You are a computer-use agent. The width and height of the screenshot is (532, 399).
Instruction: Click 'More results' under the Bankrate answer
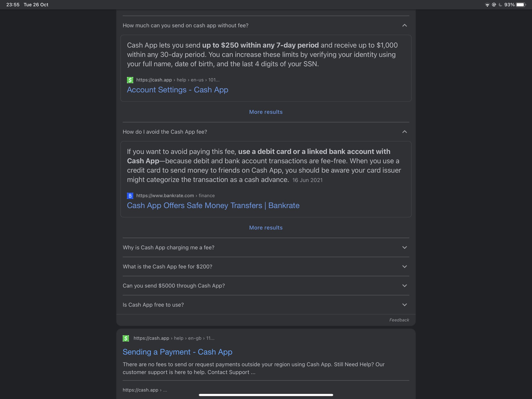266,228
